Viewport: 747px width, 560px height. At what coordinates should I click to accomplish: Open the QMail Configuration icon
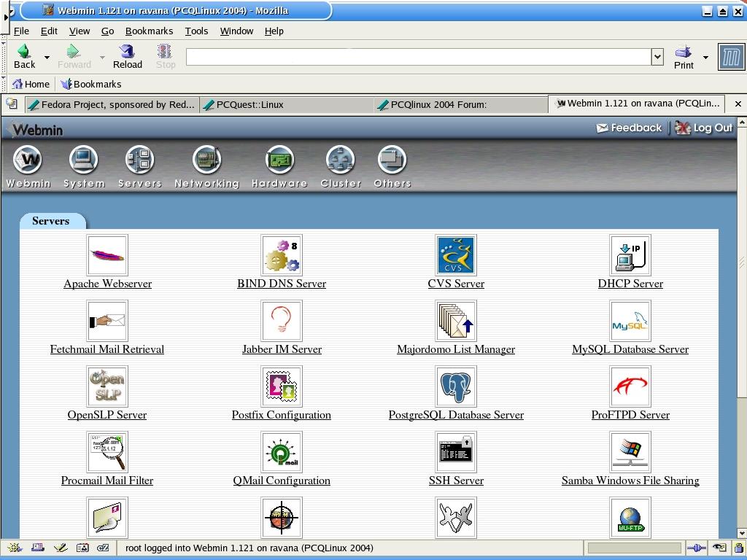point(282,452)
